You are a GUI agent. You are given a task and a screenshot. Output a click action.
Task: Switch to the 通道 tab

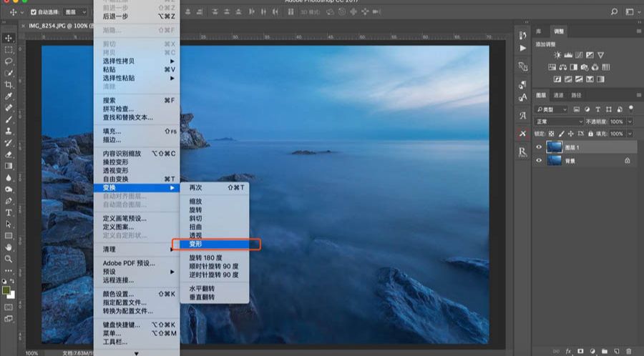tap(558, 95)
